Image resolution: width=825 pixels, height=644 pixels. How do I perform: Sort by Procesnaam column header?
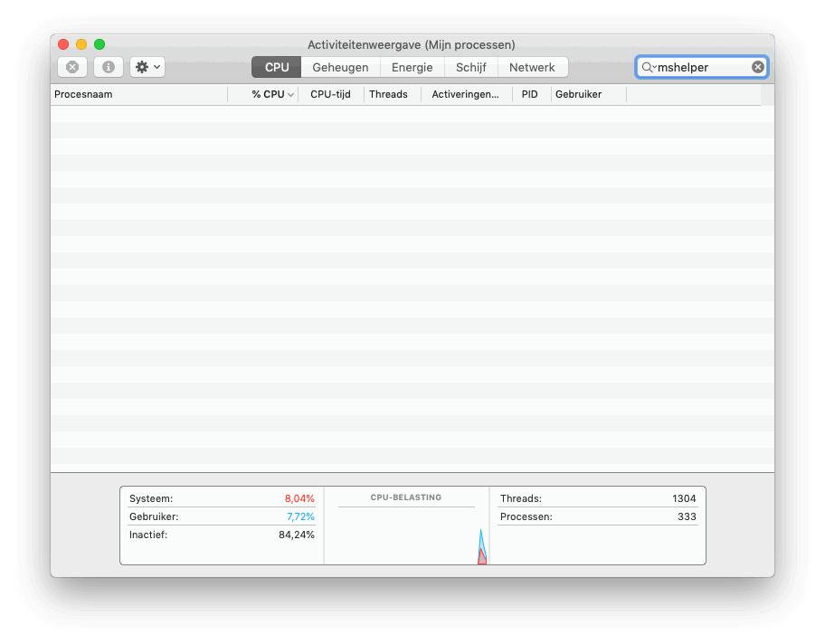[139, 95]
